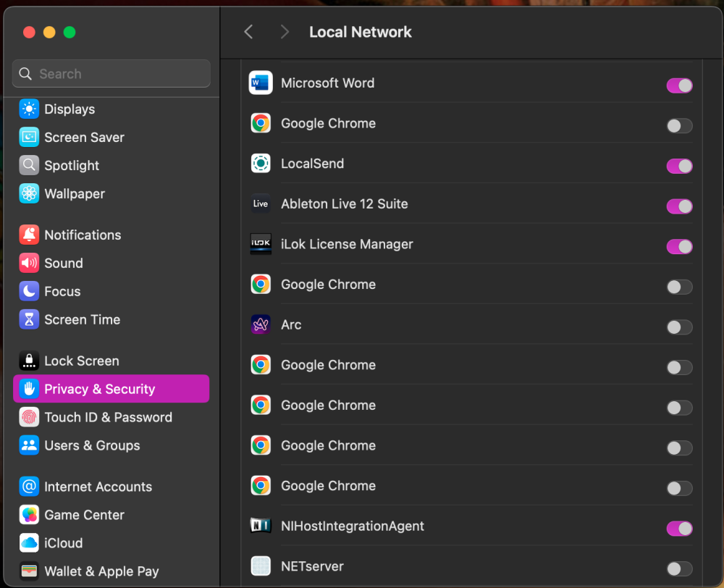
Task: Click the Focus moon icon
Action: click(x=29, y=291)
